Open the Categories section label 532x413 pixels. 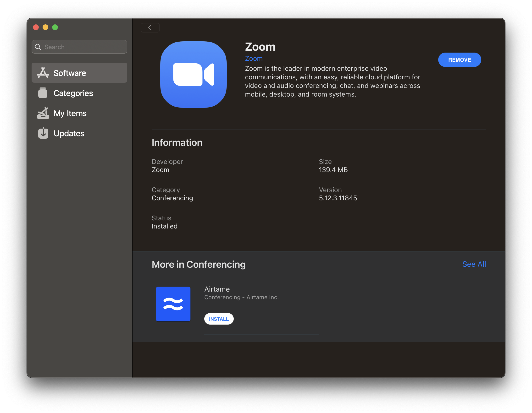coord(73,93)
